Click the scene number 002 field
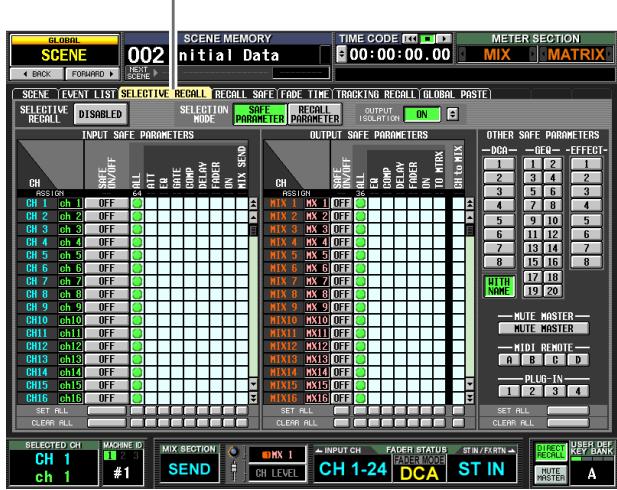This screenshot has height=490, width=617. pos(146,55)
